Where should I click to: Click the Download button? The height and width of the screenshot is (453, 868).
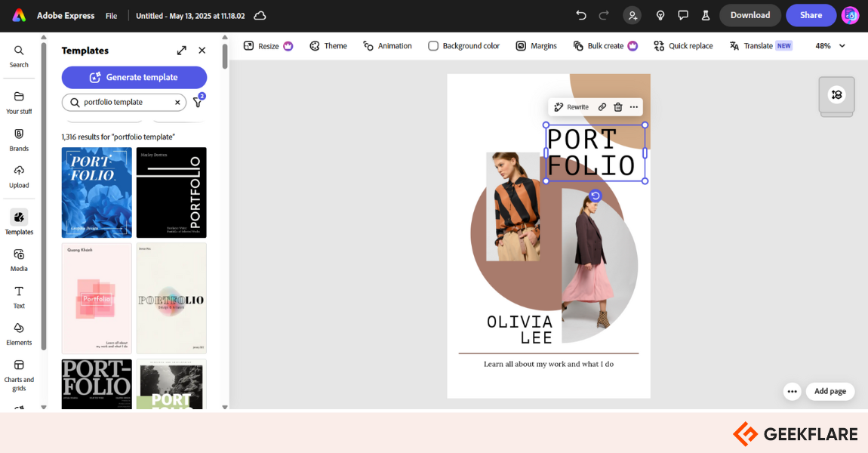pos(749,15)
